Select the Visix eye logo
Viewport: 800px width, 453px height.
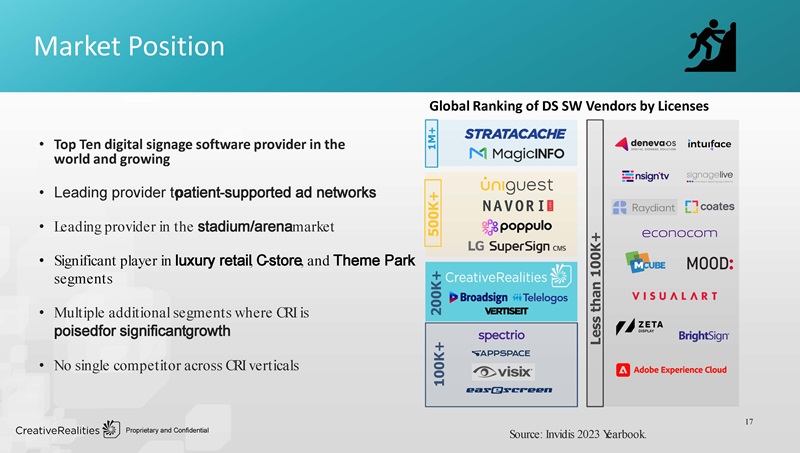point(503,372)
